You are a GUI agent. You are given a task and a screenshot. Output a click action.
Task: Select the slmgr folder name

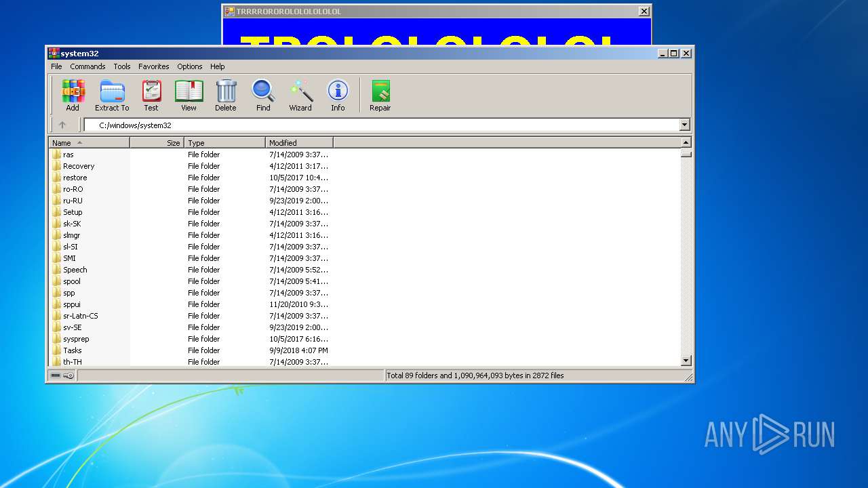click(71, 235)
